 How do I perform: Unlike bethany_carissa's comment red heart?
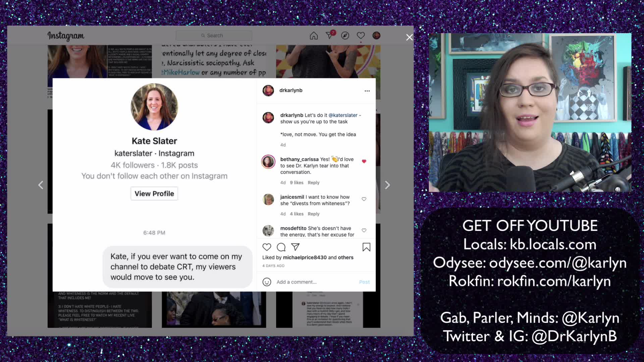coord(364,161)
